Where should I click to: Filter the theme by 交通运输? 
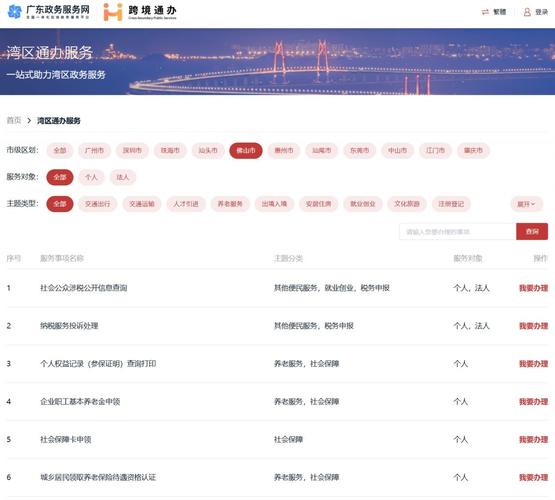142,204
